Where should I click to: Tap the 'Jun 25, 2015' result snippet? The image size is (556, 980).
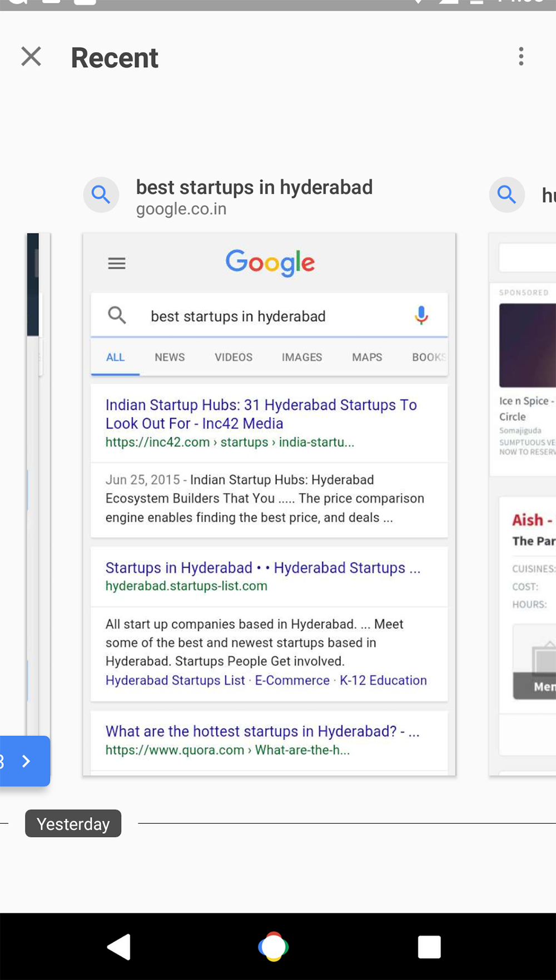click(265, 499)
